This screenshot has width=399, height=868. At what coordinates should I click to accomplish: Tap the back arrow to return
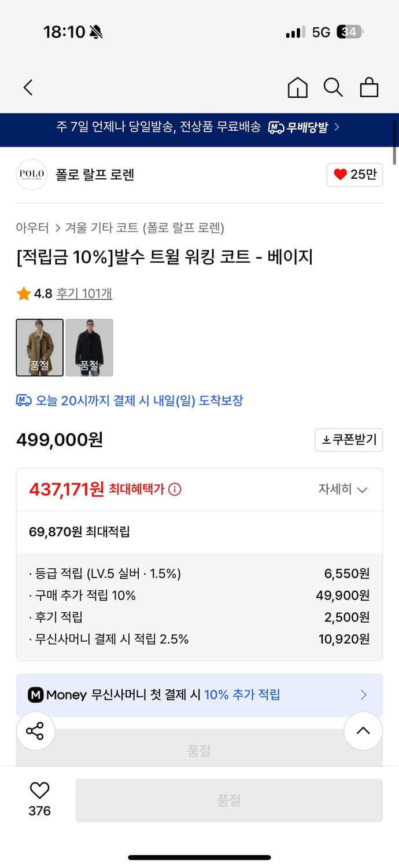point(27,87)
